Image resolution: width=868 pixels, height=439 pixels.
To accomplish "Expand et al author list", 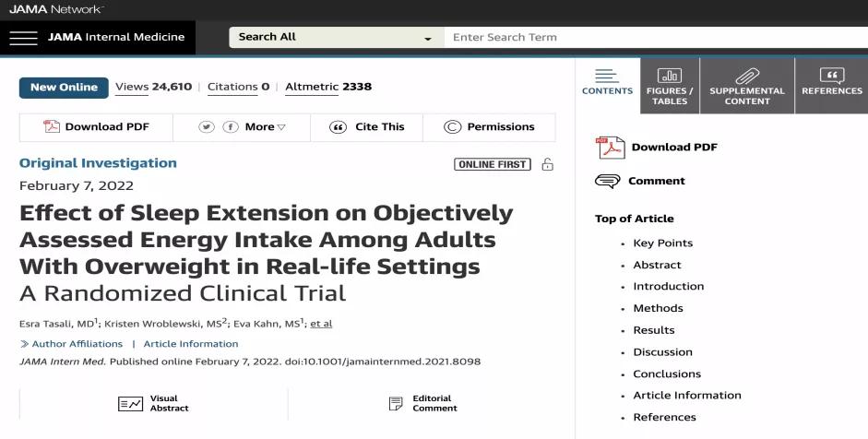I will click(x=321, y=324).
